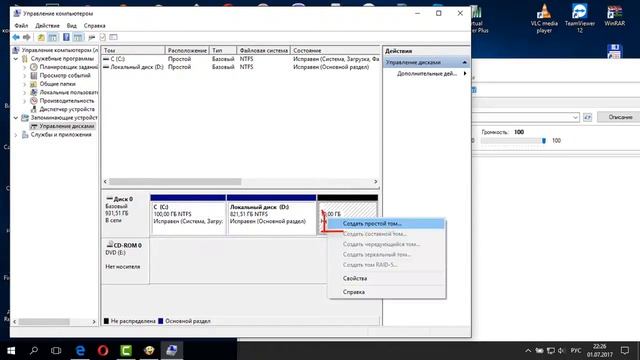Click Описание button in background window
This screenshot has width=640, height=360.
click(x=619, y=117)
